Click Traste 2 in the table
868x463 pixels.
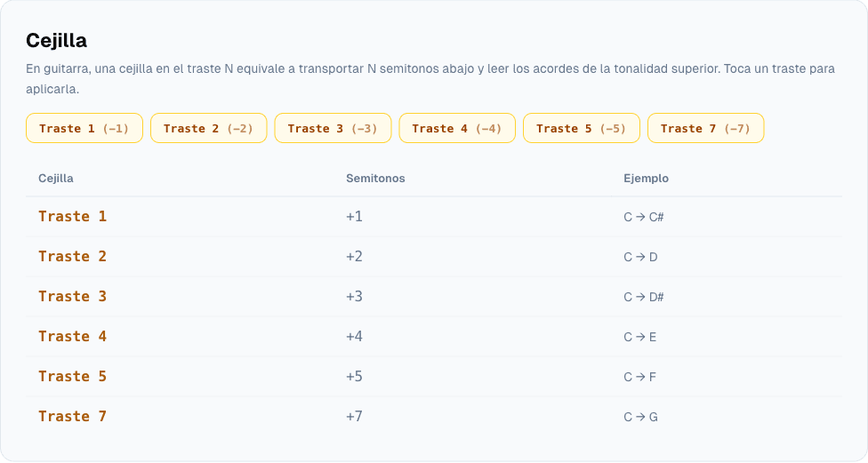point(73,256)
